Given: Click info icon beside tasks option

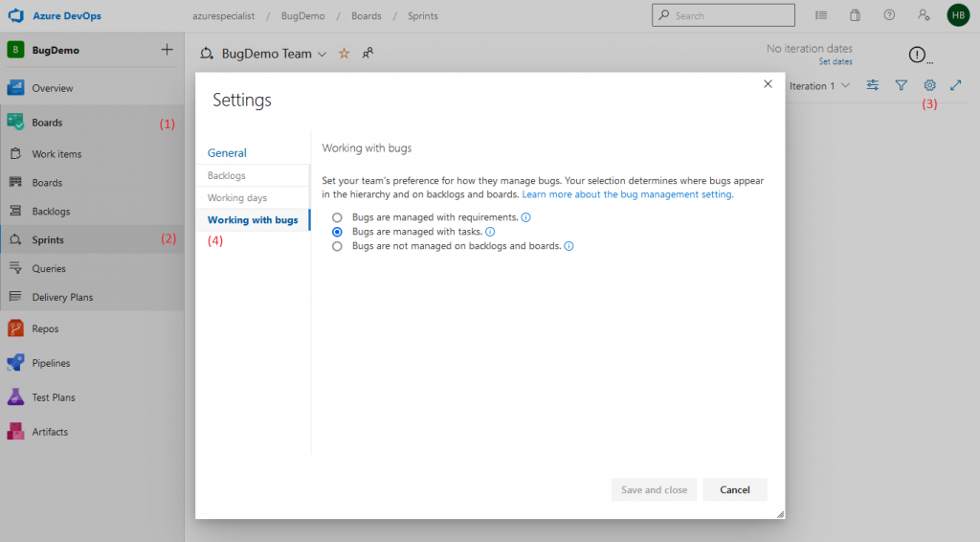Looking at the screenshot, I should pos(491,232).
